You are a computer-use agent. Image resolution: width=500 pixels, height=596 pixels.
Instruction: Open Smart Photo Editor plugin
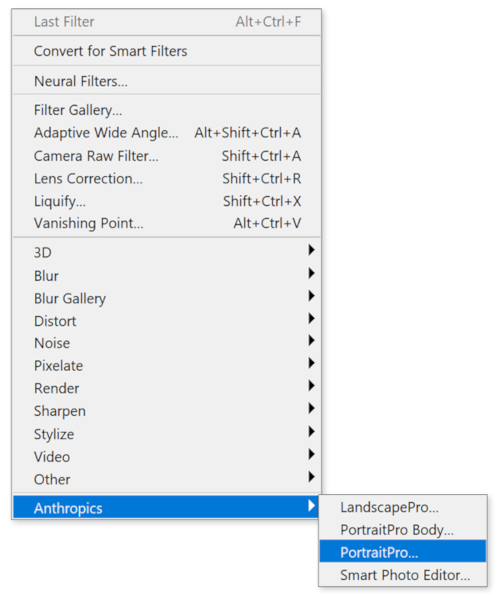click(403, 575)
